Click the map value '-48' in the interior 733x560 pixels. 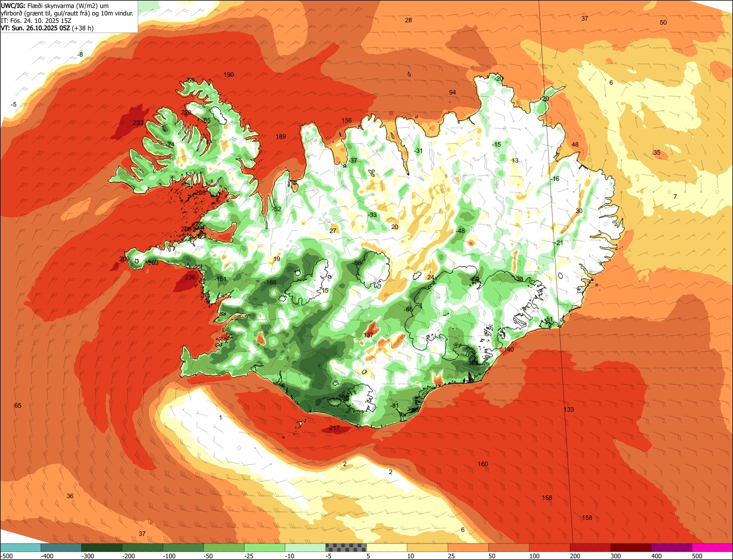[460, 231]
